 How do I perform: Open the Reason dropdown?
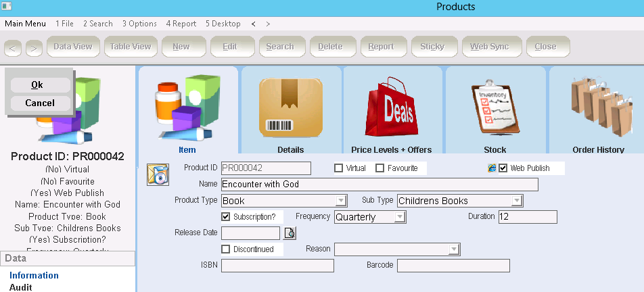(454, 249)
